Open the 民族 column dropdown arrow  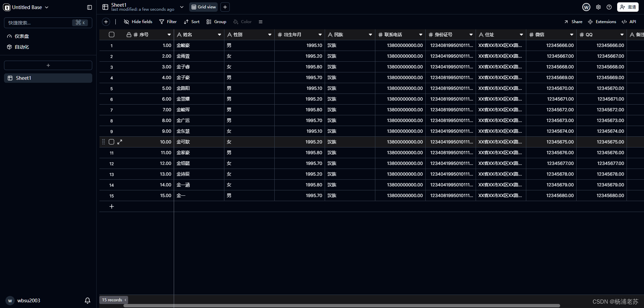(370, 35)
